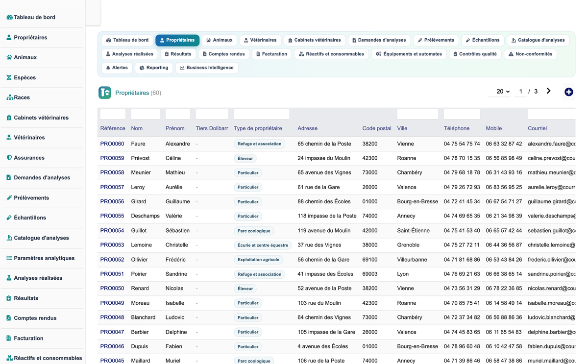Image resolution: width=588 pixels, height=364 pixels.
Task: Click the page number field showing 1
Action: (x=520, y=92)
